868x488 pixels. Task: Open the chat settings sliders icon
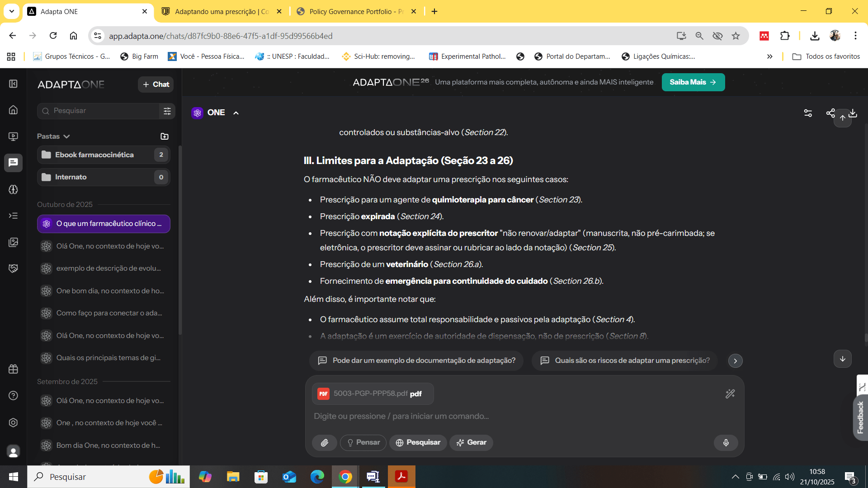click(808, 113)
